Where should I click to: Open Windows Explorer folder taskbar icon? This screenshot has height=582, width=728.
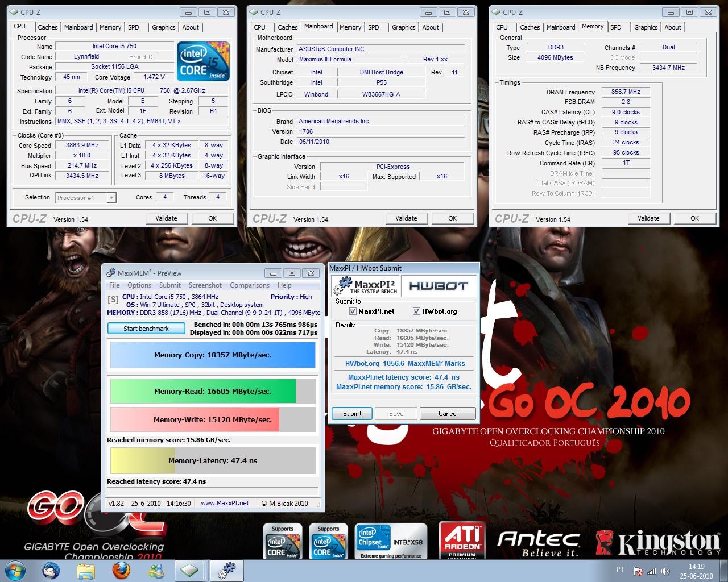coord(86,570)
